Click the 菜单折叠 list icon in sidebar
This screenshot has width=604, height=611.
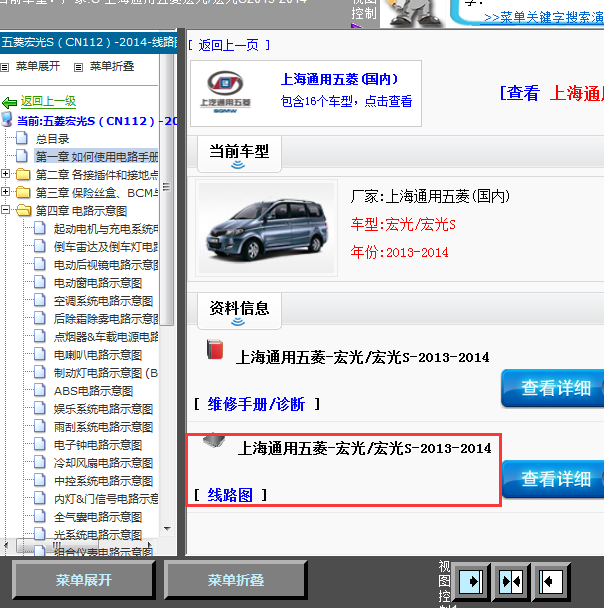coord(78,67)
